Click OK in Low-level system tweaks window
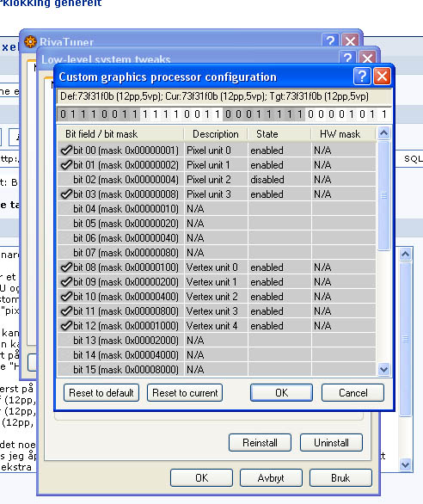 pyautogui.click(x=201, y=477)
